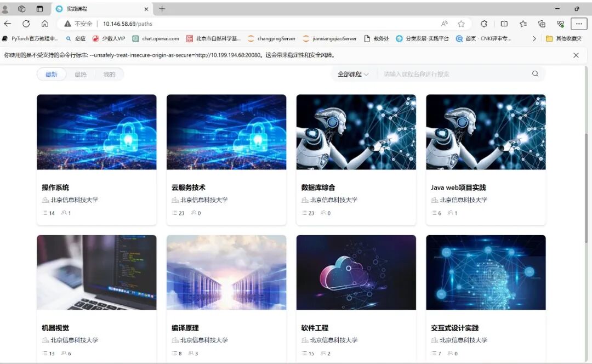The image size is (592, 364).
Task: Switch to the 最热 sort option
Action: click(x=81, y=75)
